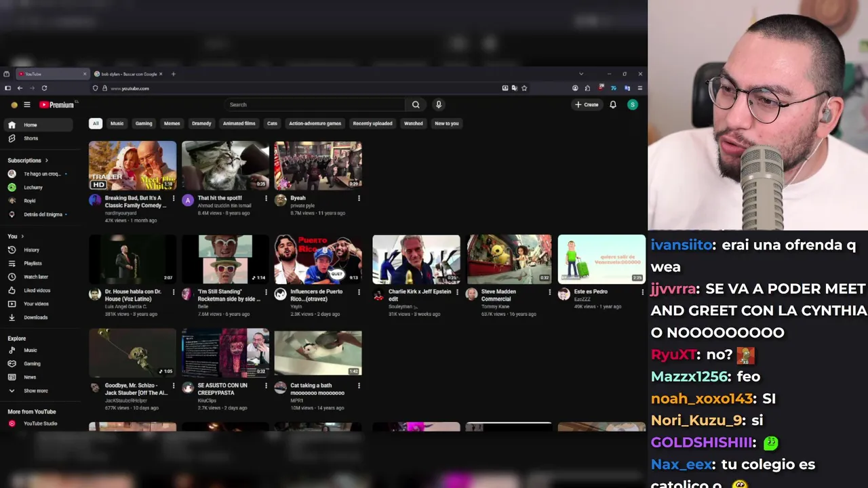The width and height of the screenshot is (868, 488).
Task: Open options for I'm Still Standing video
Action: (x=266, y=292)
